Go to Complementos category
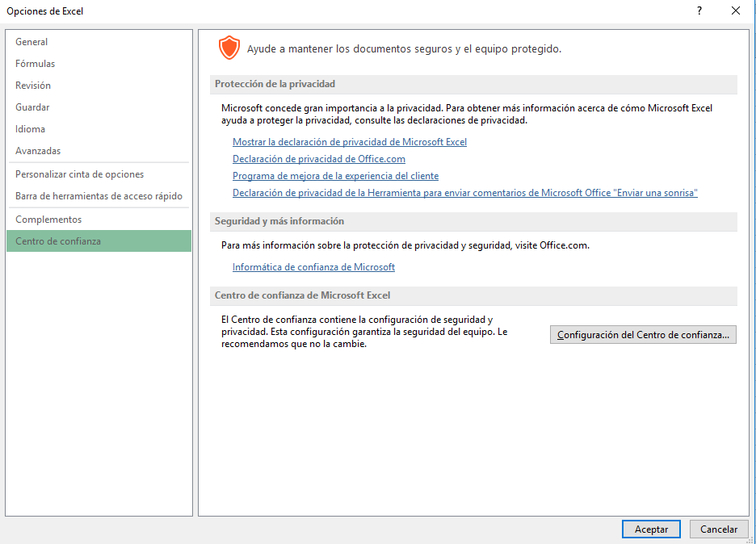 [x=99, y=220]
